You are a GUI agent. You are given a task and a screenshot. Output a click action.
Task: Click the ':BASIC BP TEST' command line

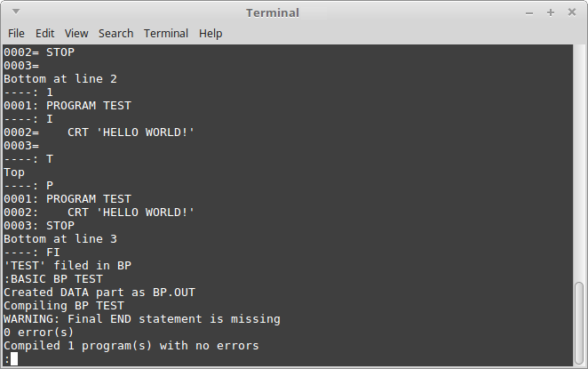53,279
